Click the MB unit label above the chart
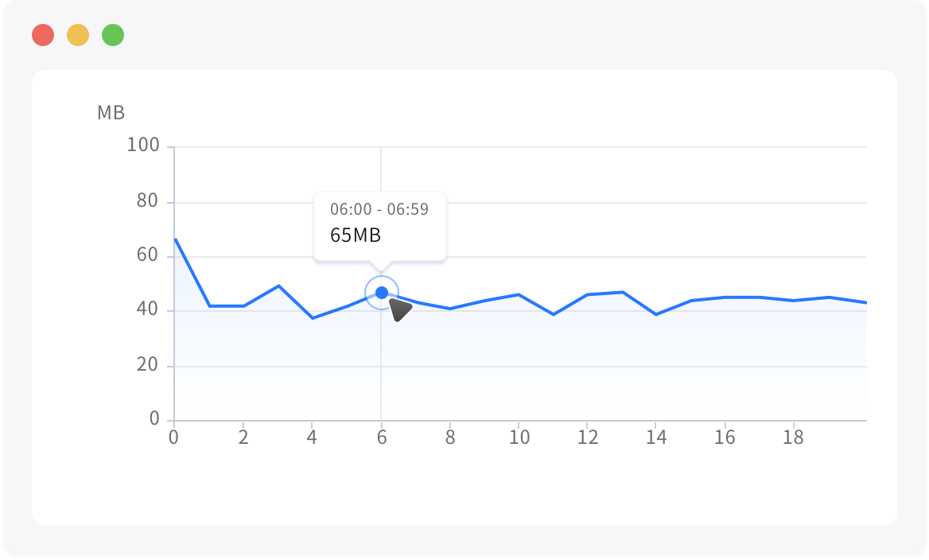 click(x=111, y=113)
